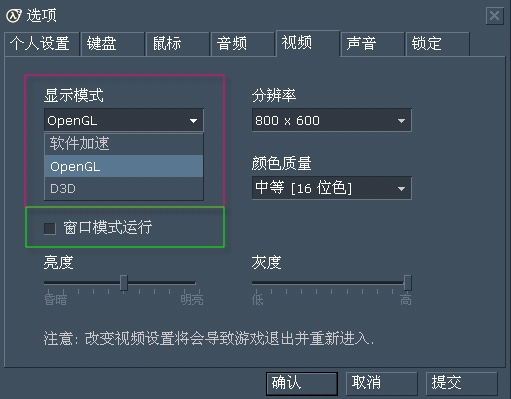Enable the 窗口模式运行 checkbox
This screenshot has height=399, width=511.
tap(50, 228)
